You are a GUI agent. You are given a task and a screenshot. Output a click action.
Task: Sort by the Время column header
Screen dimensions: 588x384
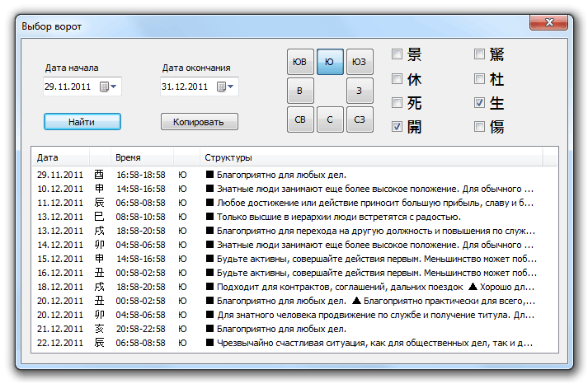pos(143,157)
